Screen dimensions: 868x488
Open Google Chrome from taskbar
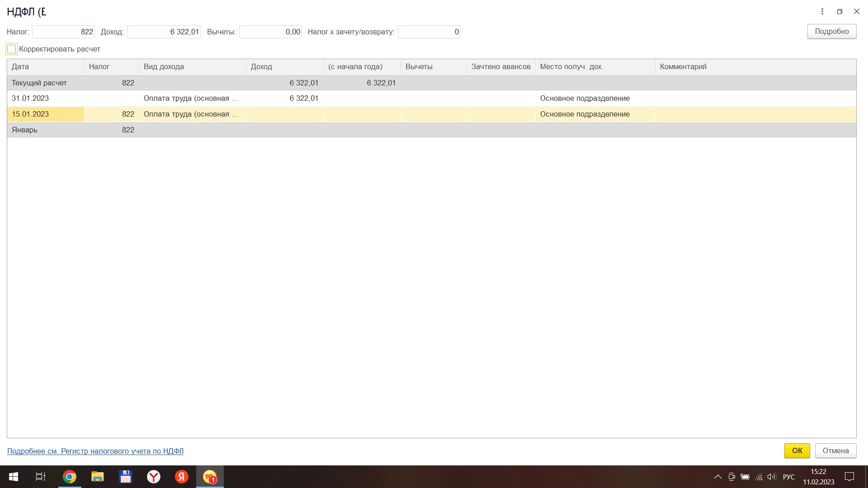tap(70, 477)
